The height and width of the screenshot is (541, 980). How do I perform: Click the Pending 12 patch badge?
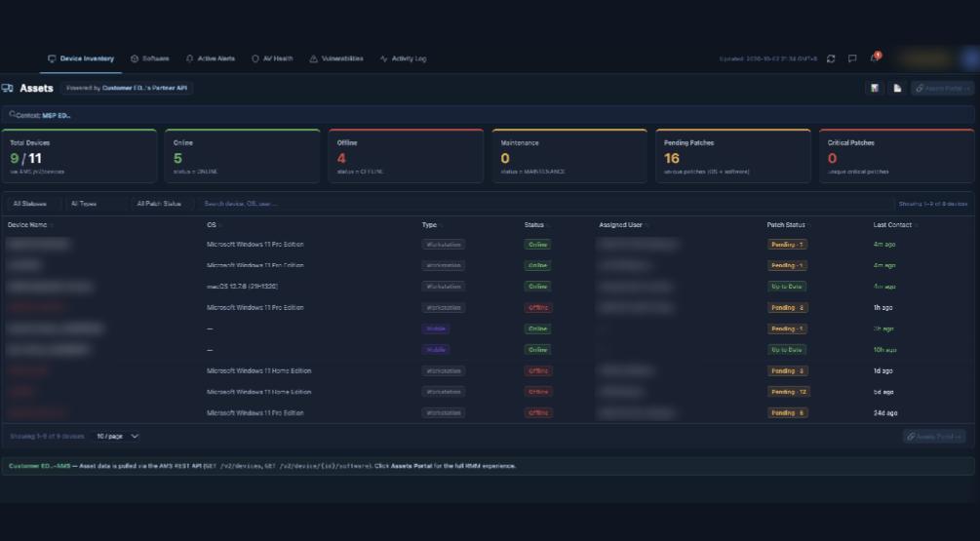788,392
